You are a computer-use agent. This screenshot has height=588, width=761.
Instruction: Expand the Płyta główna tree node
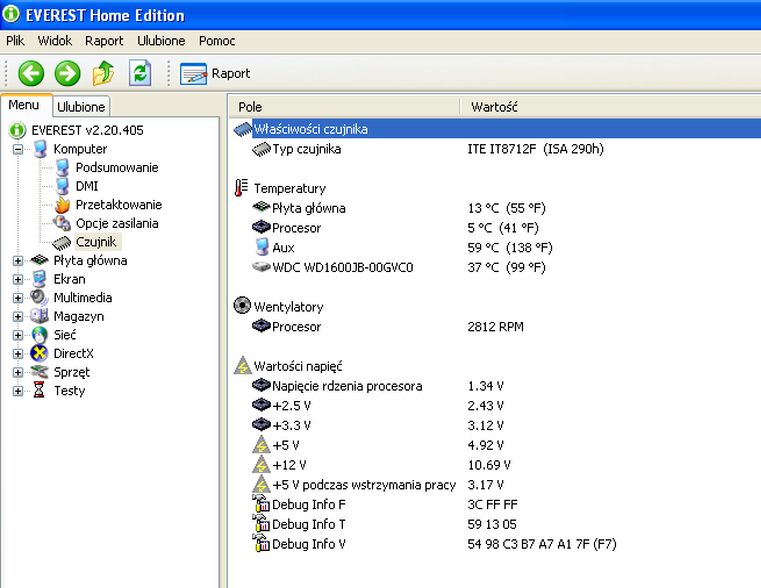[x=18, y=261]
